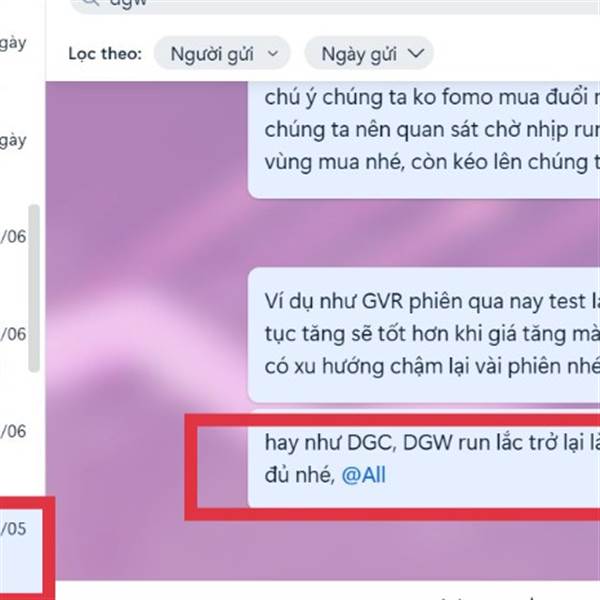Viewport: 600px width, 600px height.
Task: Open the topmost search result dated /06
Action: point(13,236)
